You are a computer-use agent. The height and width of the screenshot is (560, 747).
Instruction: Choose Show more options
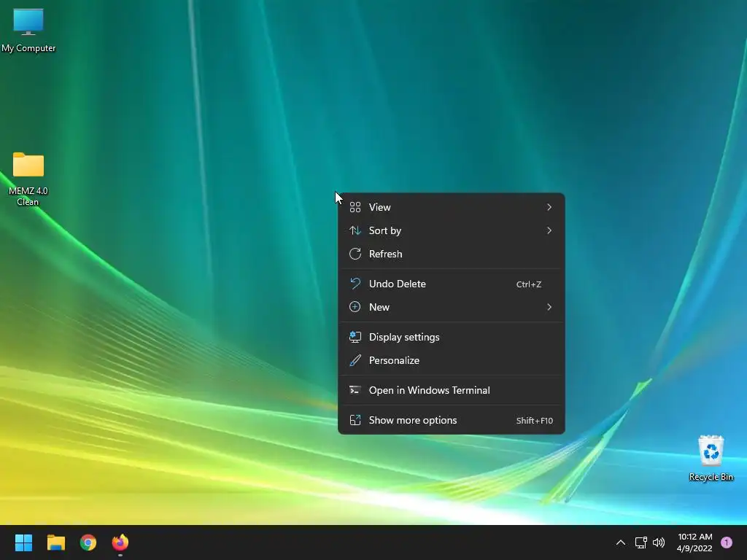pyautogui.click(x=451, y=420)
